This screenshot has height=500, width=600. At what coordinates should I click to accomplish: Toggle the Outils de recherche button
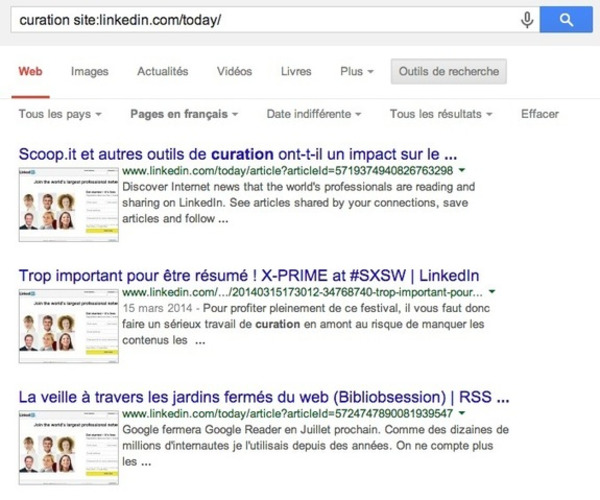(448, 72)
